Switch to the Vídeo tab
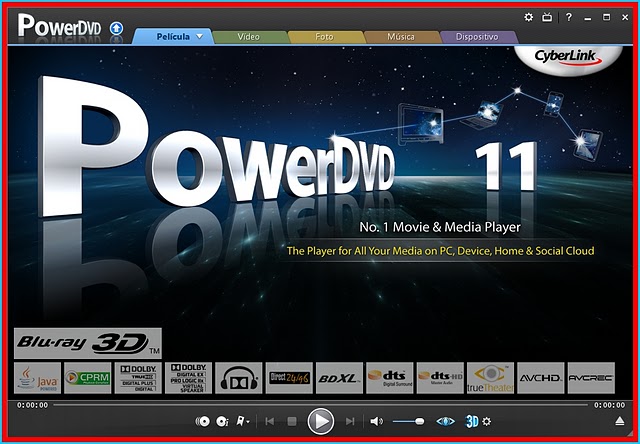The width and height of the screenshot is (640, 444). tap(249, 37)
